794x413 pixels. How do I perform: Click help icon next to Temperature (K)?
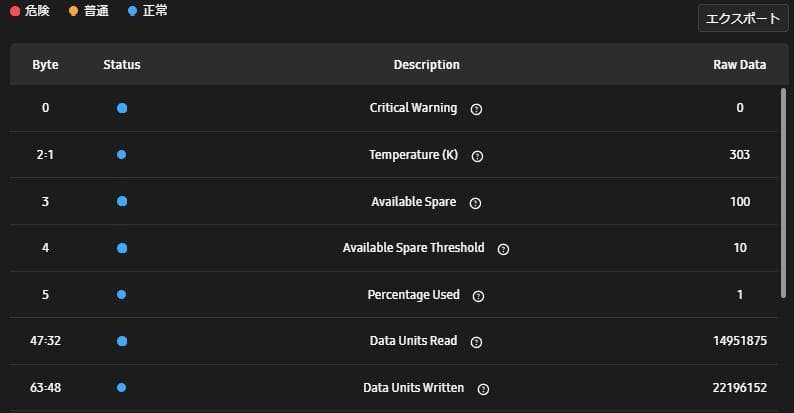pos(477,156)
